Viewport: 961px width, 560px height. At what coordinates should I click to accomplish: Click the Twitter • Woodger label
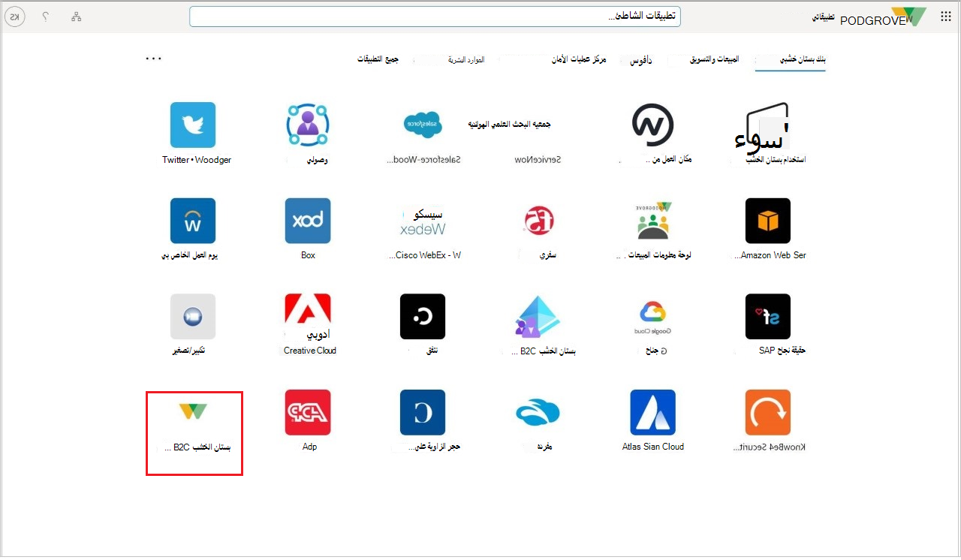point(197,160)
